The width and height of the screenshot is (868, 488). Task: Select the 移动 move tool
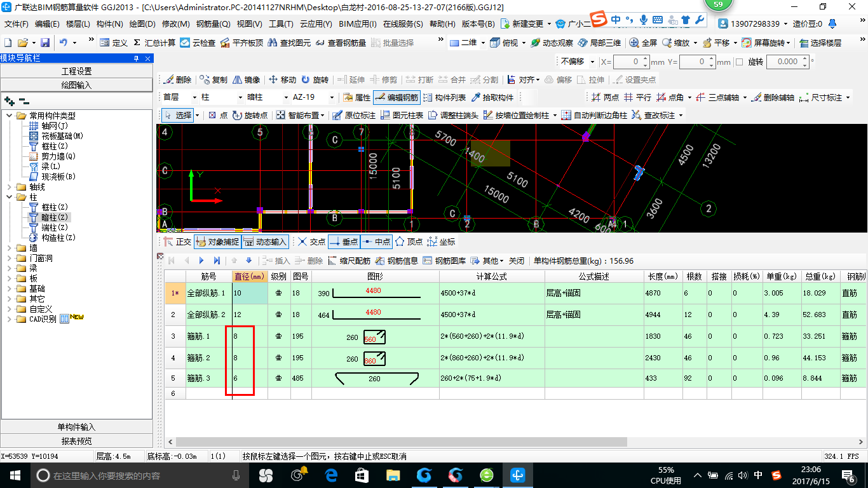282,79
